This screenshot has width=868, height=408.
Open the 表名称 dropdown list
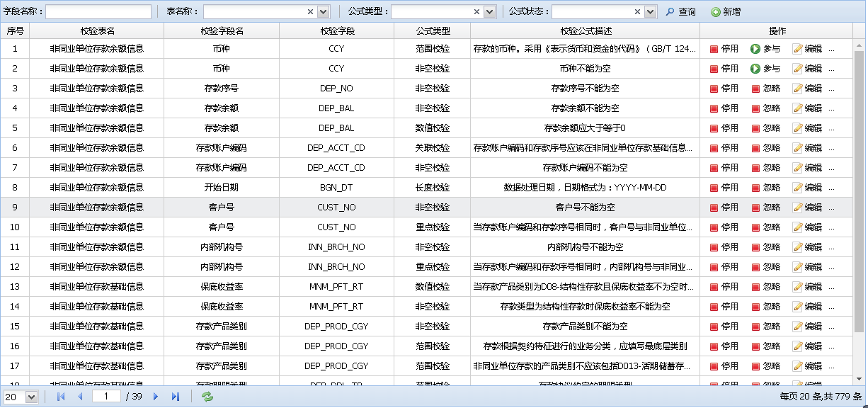tap(324, 12)
